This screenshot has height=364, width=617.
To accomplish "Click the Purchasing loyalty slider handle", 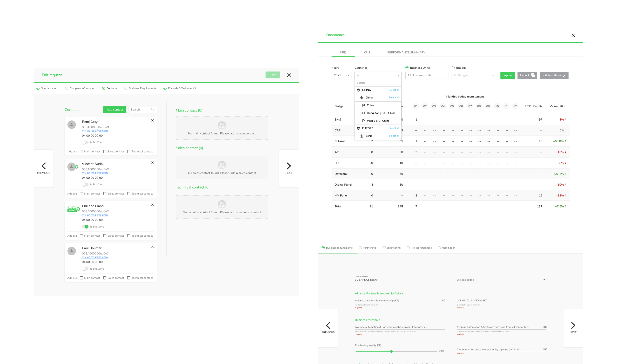I will pyautogui.click(x=391, y=351).
